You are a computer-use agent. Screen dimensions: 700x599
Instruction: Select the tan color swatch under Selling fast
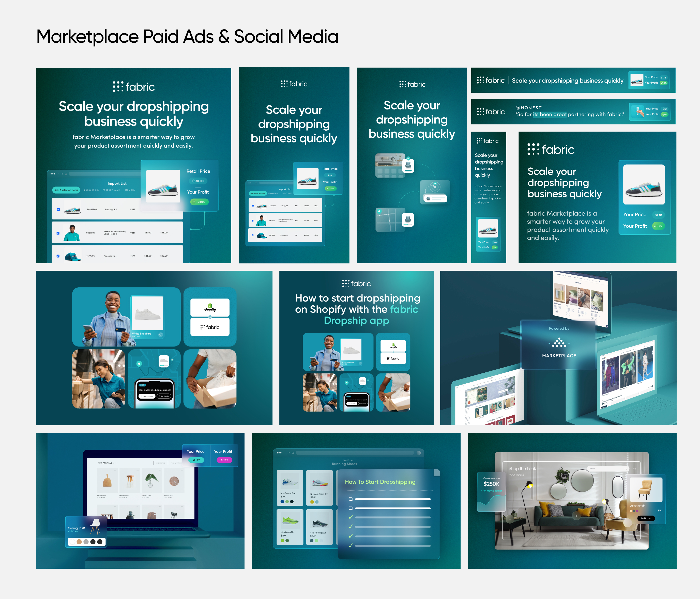pyautogui.click(x=79, y=542)
